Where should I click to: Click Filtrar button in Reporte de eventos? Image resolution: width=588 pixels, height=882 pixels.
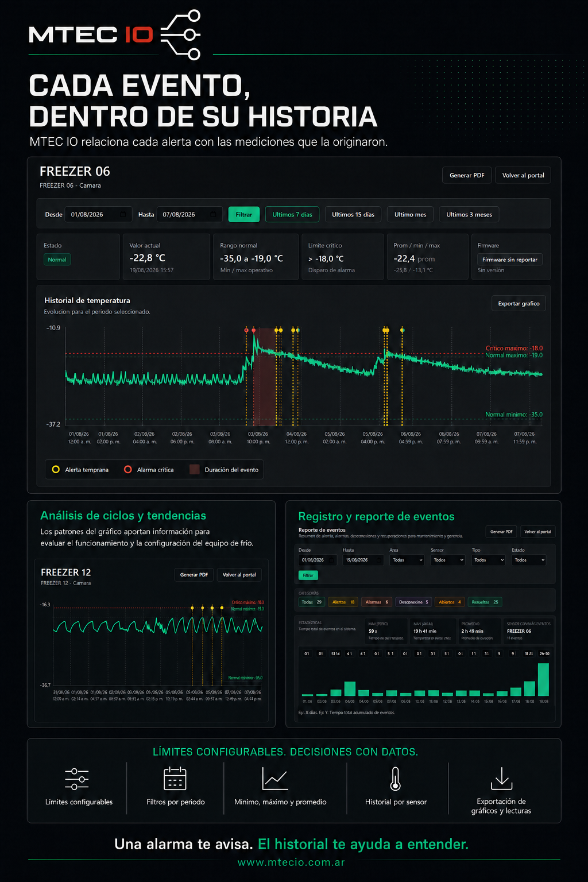[x=308, y=575]
